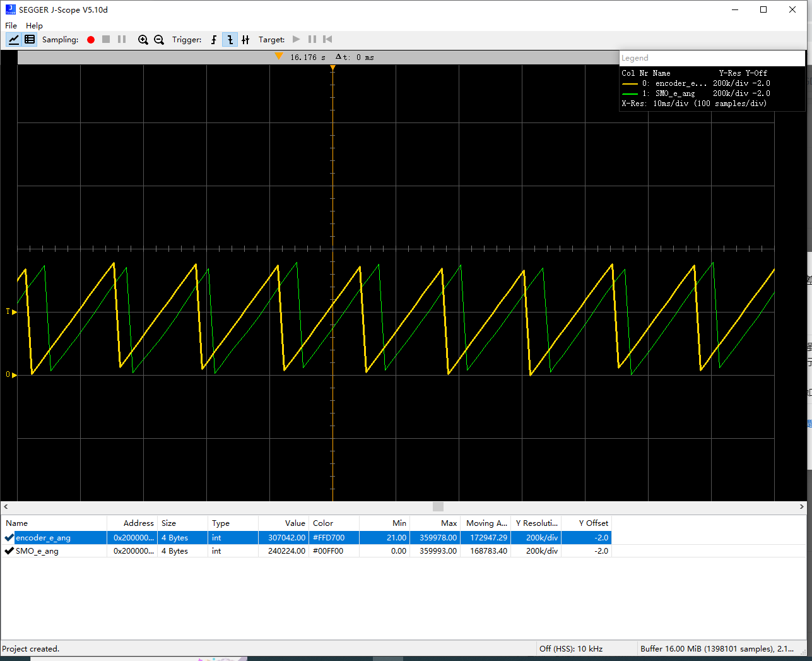Image resolution: width=812 pixels, height=661 pixels.
Task: Click legend entry SMO_e_ang
Action: pos(696,93)
